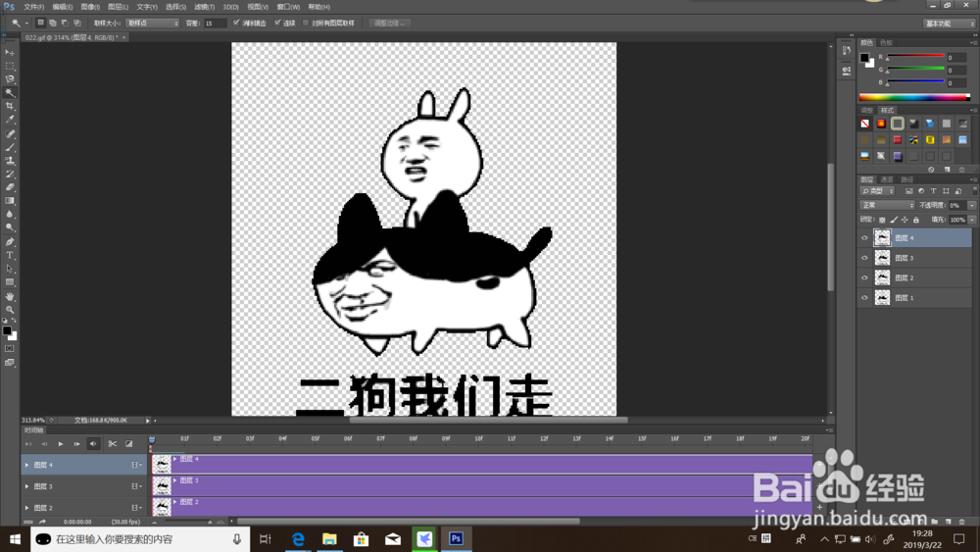The width and height of the screenshot is (980, 552).
Task: Select the Hand tool
Action: point(10,296)
